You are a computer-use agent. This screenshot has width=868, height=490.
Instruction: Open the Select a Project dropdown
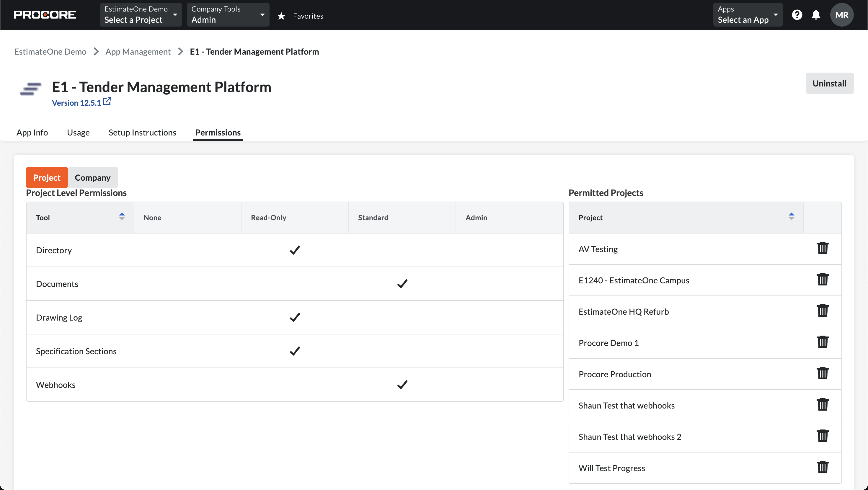[141, 15]
